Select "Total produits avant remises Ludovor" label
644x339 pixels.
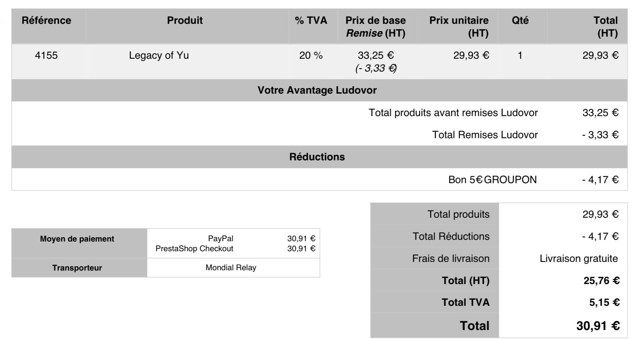click(453, 113)
